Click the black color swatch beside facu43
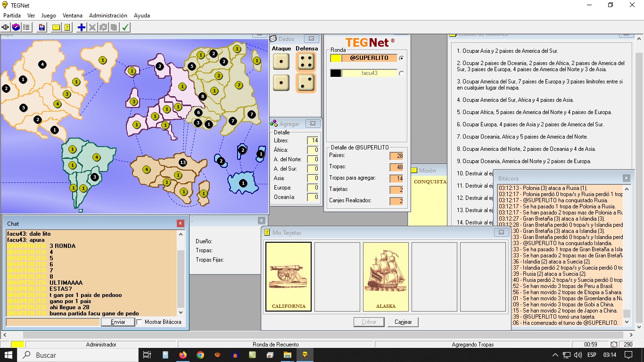Image resolution: width=644 pixels, height=362 pixels. click(x=336, y=73)
